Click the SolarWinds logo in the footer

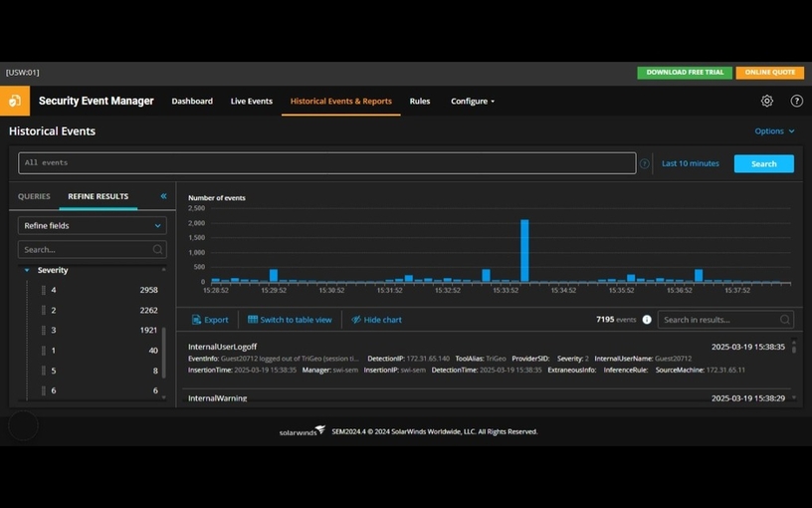303,430
